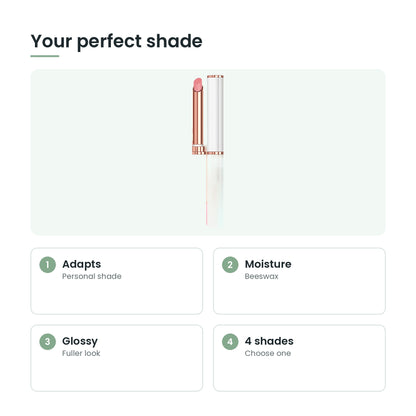Click the Fuller look subtitle text
The height and width of the screenshot is (416, 416).
click(81, 353)
